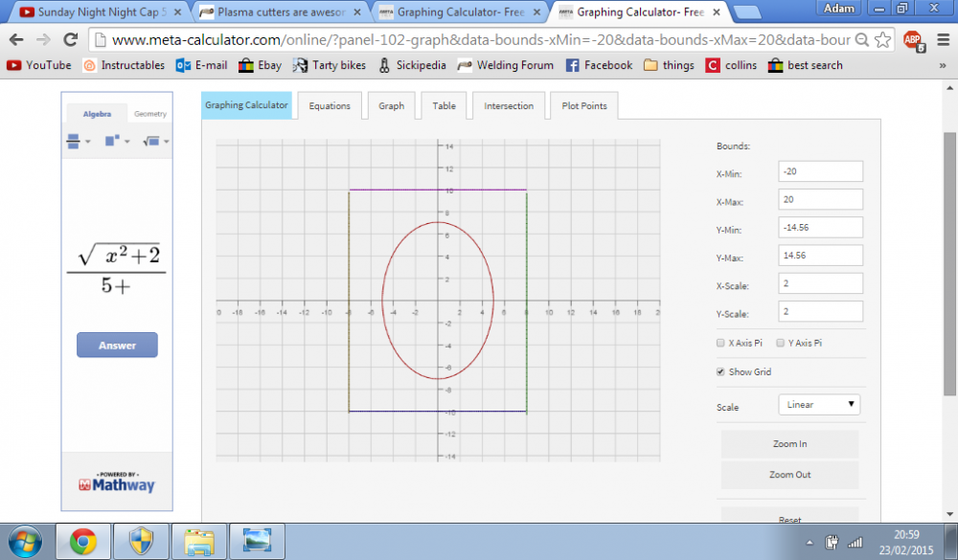
Task: Enable the X Axis Pi checkbox
Action: coord(720,343)
